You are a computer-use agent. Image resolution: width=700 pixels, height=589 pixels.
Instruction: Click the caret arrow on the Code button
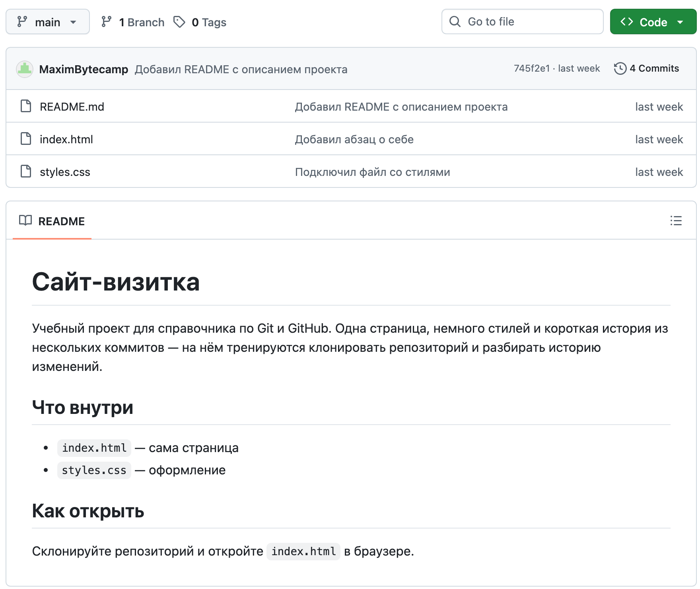tap(680, 22)
